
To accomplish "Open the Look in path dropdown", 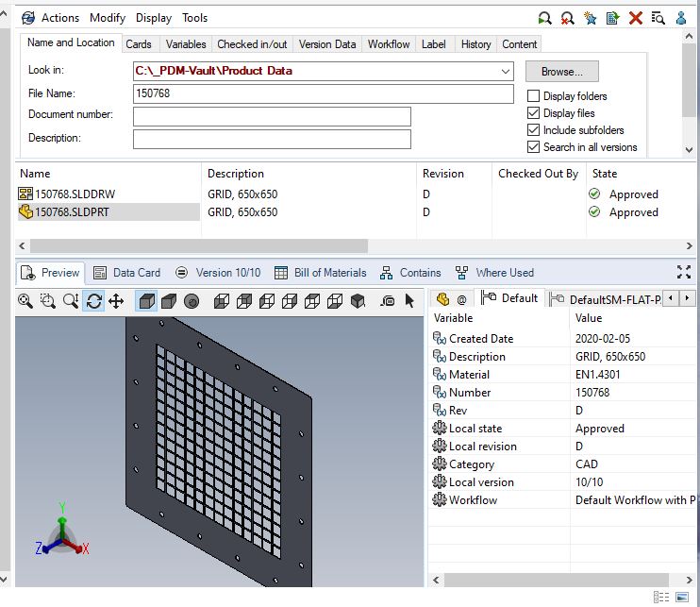I will [x=506, y=71].
